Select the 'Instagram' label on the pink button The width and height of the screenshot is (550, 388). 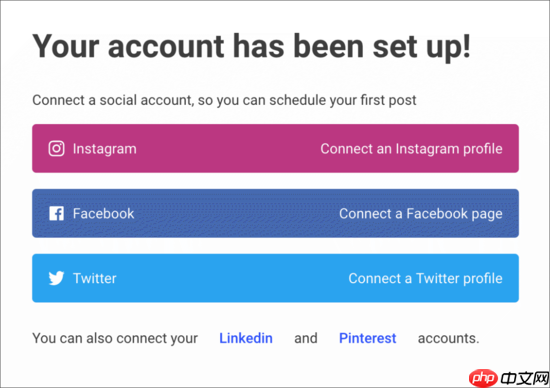coord(105,149)
